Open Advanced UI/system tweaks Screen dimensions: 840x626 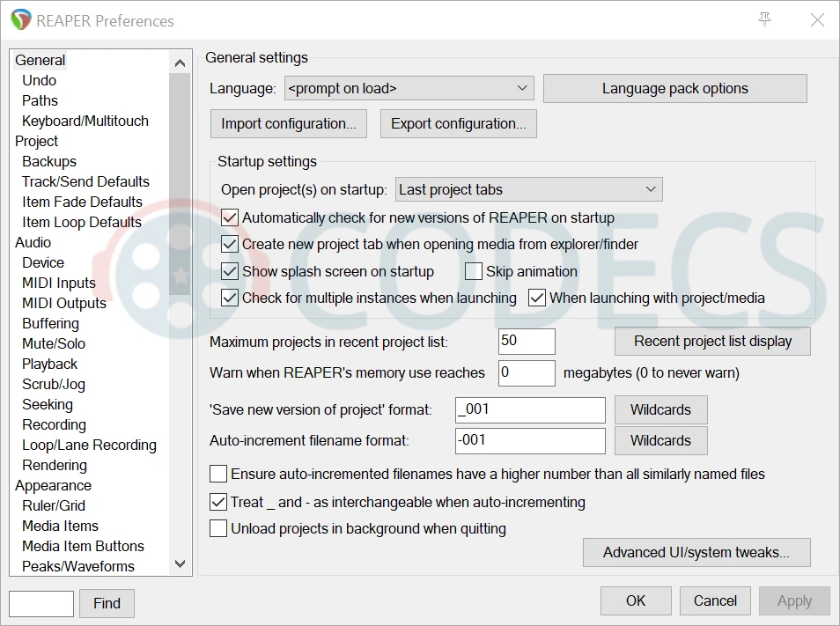696,553
